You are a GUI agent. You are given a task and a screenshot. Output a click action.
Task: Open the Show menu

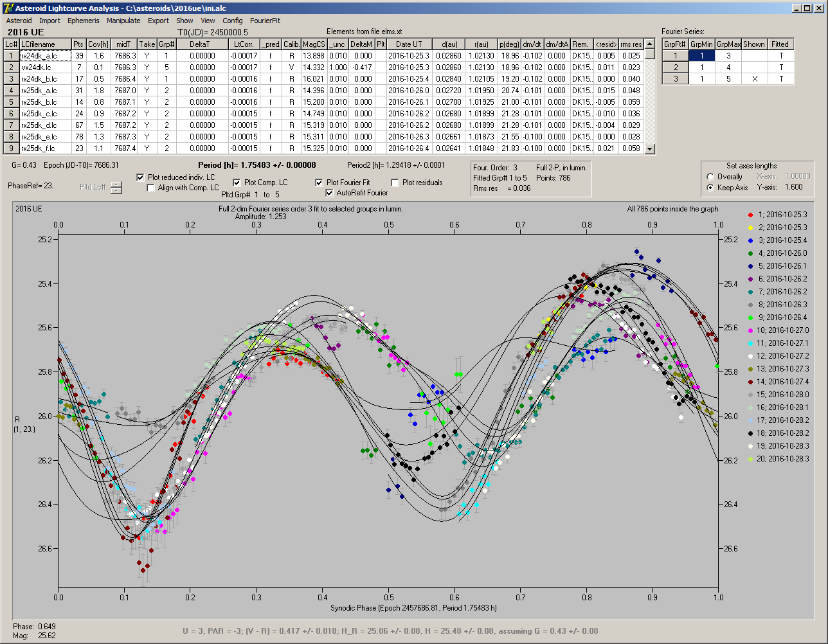184,21
